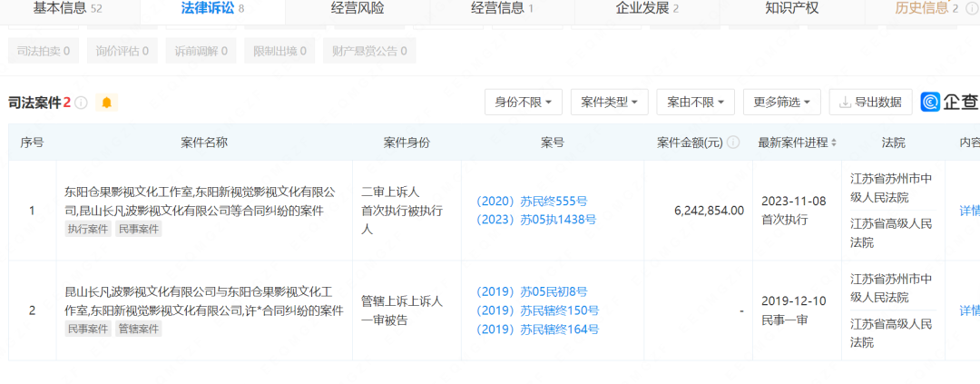The image size is (980, 384).
Task: Click 民事案件 tag in row 2
Action: [x=88, y=329]
